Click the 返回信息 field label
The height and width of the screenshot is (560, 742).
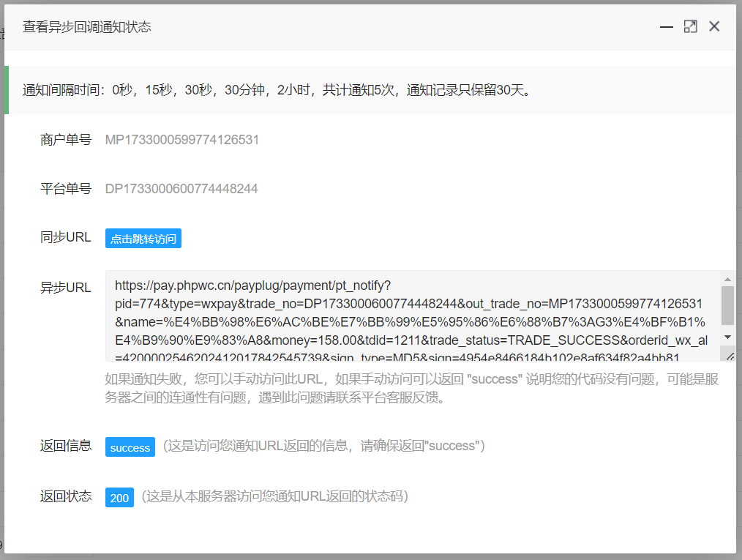[66, 446]
